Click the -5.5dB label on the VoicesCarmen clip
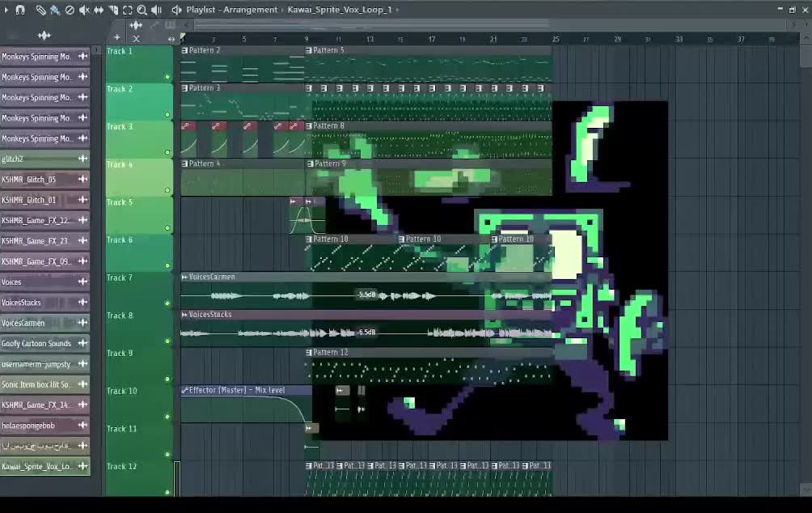This screenshot has width=812, height=513. (366, 295)
